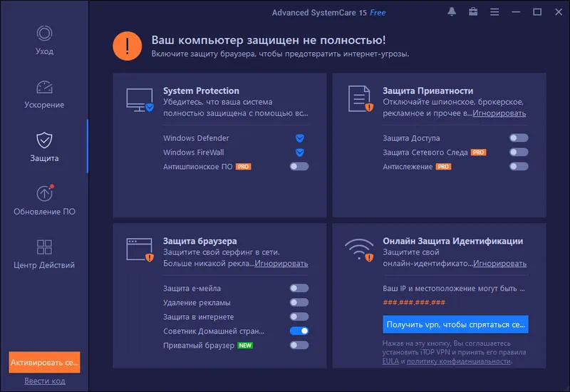Click Игнорировать in Защита браузера card
The image size is (570, 392).
281,263
